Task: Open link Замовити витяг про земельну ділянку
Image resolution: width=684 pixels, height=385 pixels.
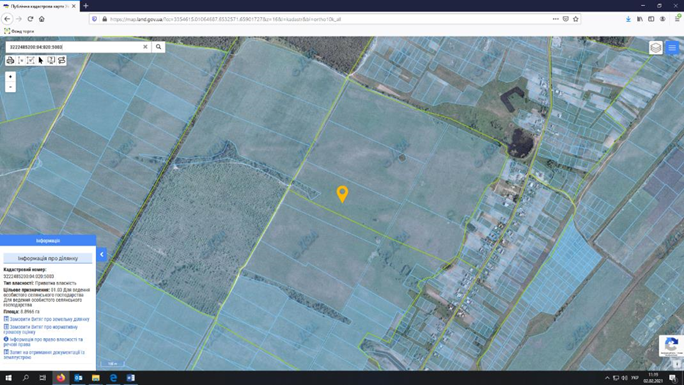Action: tap(46, 319)
